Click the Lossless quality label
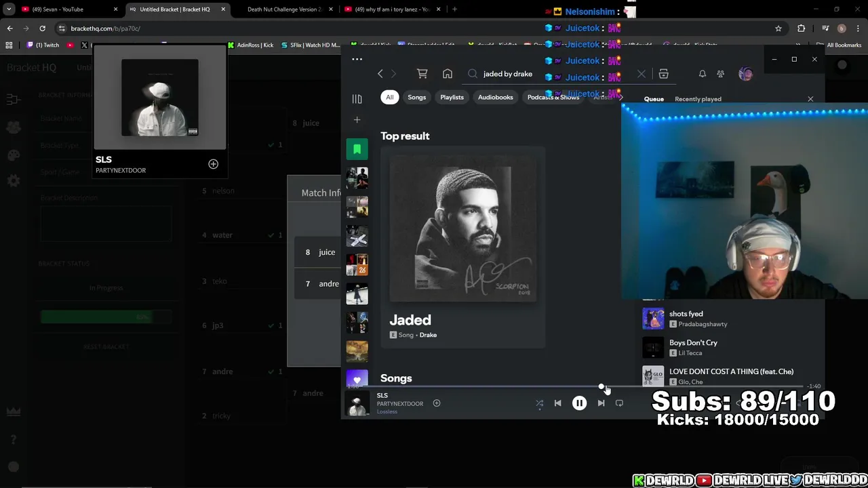The image size is (868, 488). coord(387,411)
